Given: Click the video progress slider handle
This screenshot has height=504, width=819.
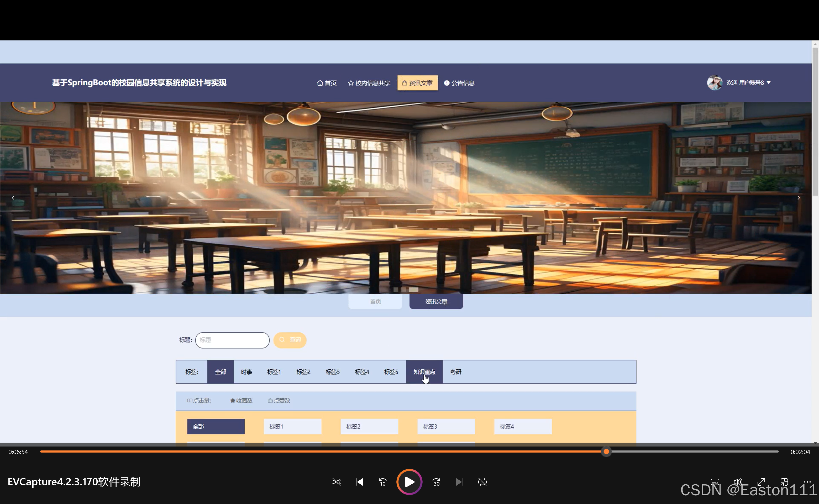Looking at the screenshot, I should point(606,452).
